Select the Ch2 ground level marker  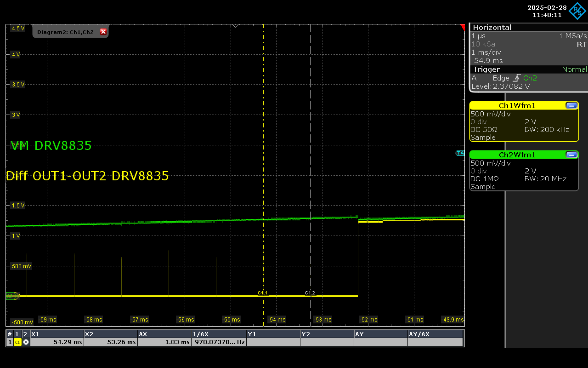click(x=12, y=296)
